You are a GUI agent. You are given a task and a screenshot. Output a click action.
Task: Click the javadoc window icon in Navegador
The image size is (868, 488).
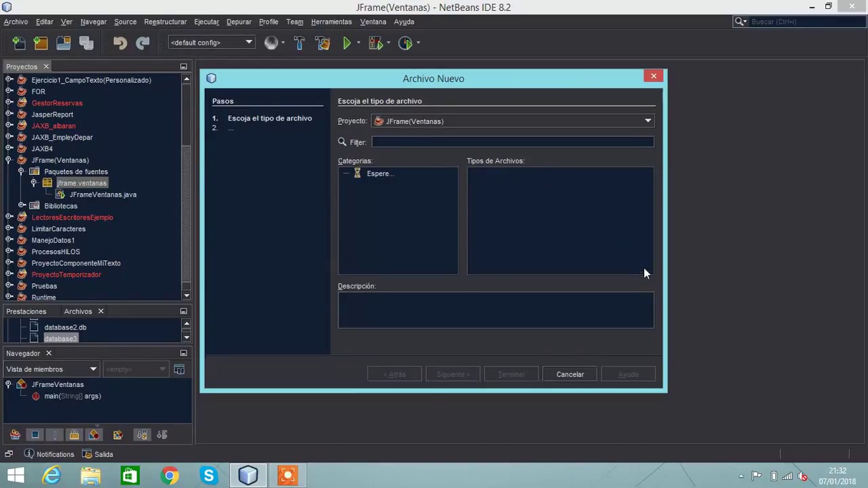click(179, 369)
